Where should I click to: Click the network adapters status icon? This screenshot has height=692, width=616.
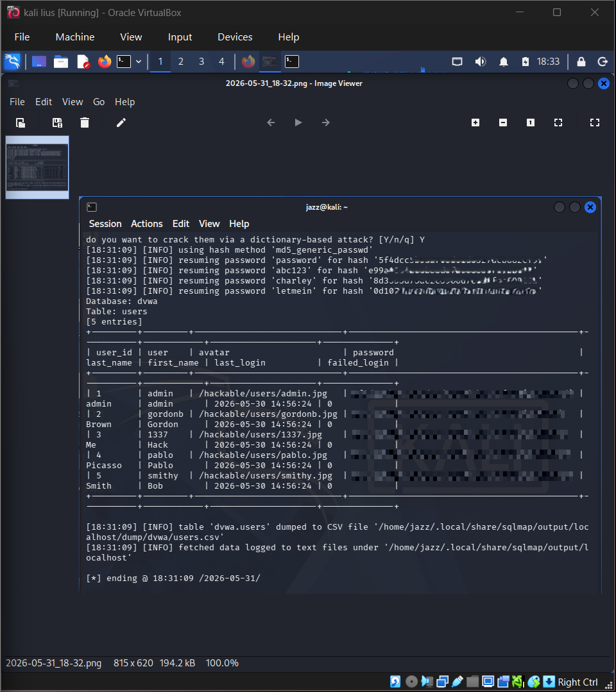(443, 681)
